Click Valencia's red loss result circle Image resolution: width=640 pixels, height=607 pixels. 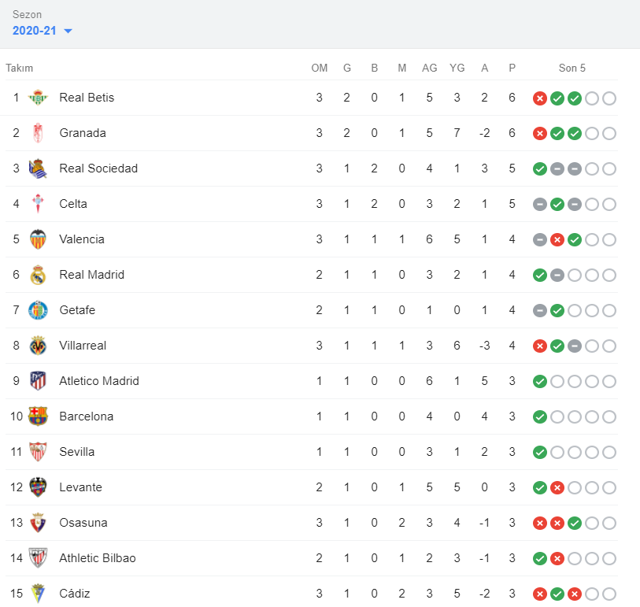(557, 240)
